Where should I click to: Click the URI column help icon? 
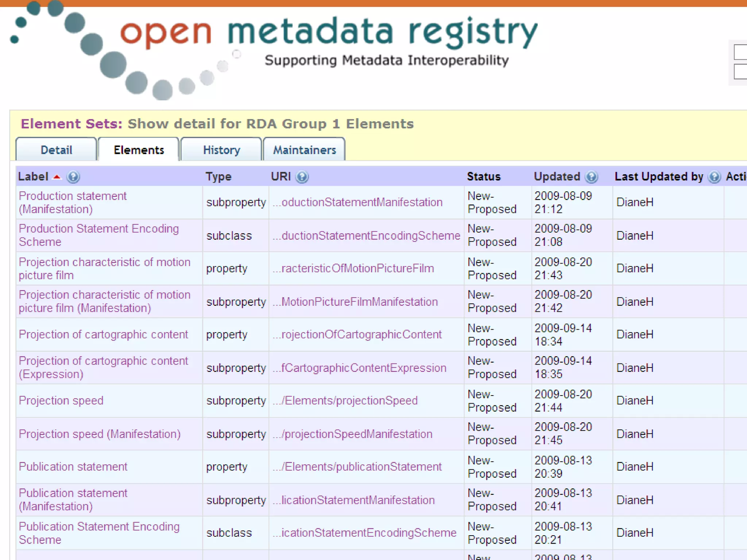pyautogui.click(x=302, y=177)
